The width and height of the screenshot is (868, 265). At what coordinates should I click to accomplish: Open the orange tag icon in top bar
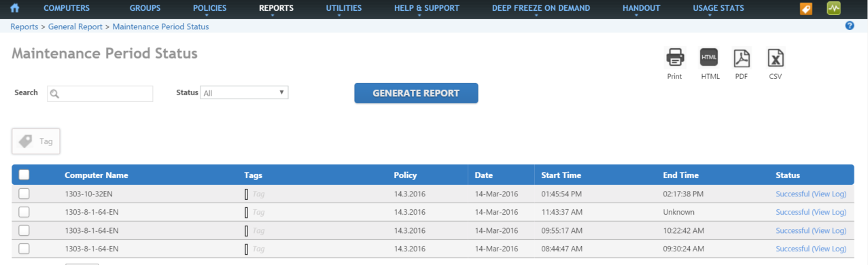(x=806, y=9)
